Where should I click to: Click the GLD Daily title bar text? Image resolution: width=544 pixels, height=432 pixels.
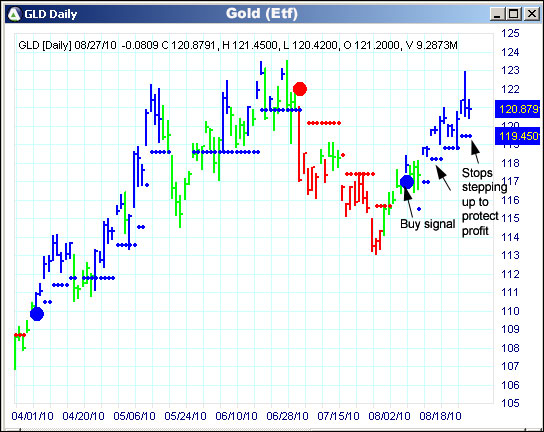tap(51, 15)
